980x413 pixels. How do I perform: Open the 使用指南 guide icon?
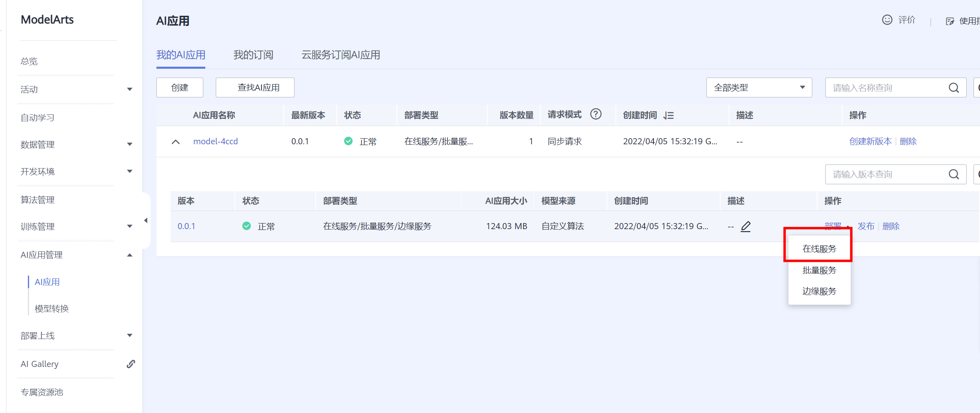[950, 21]
